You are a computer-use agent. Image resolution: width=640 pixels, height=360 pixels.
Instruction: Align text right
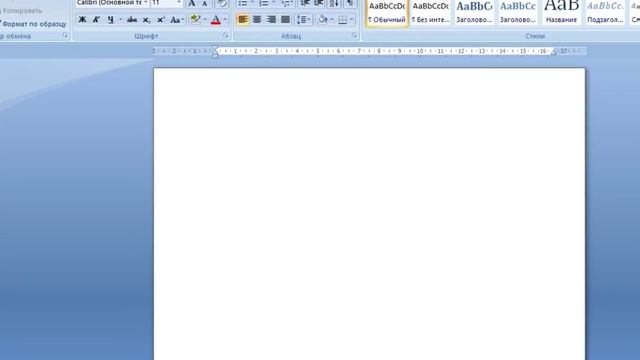[x=271, y=20]
